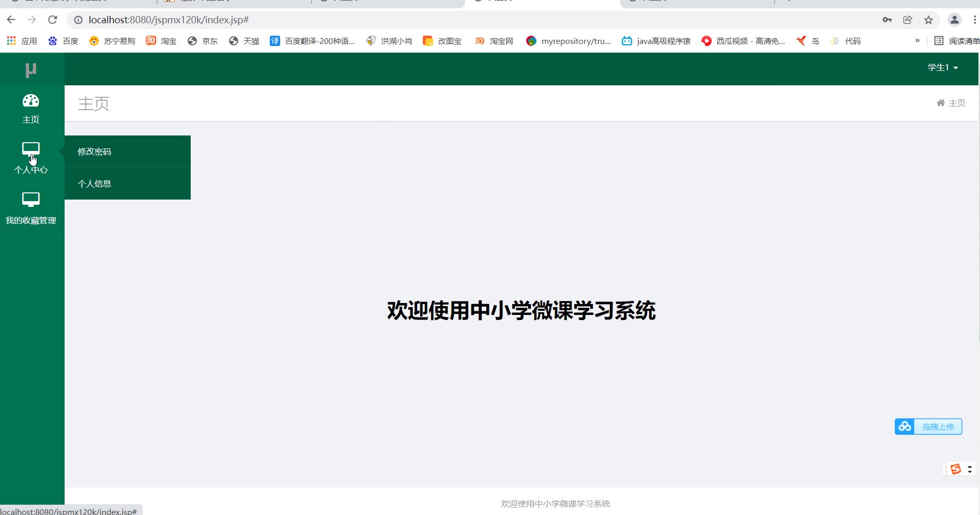This screenshot has height=515, width=980.
Task: Click the 欢迎使用中小学微课学习系统 heading
Action: (522, 311)
